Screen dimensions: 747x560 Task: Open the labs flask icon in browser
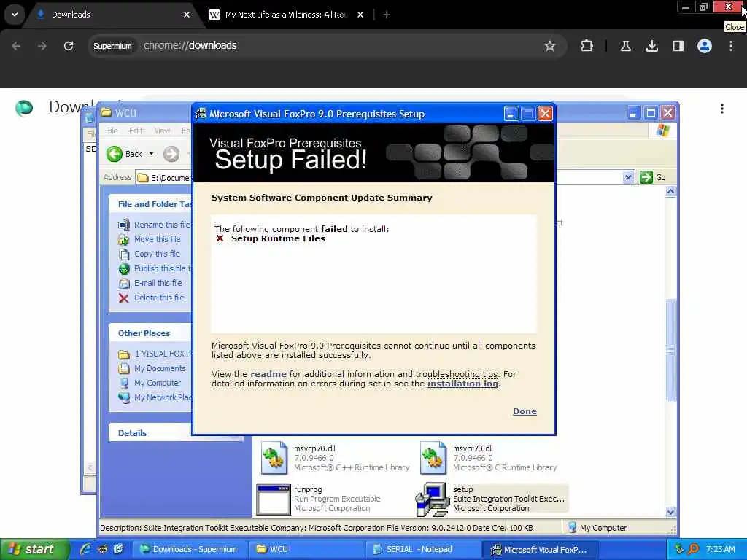(625, 46)
